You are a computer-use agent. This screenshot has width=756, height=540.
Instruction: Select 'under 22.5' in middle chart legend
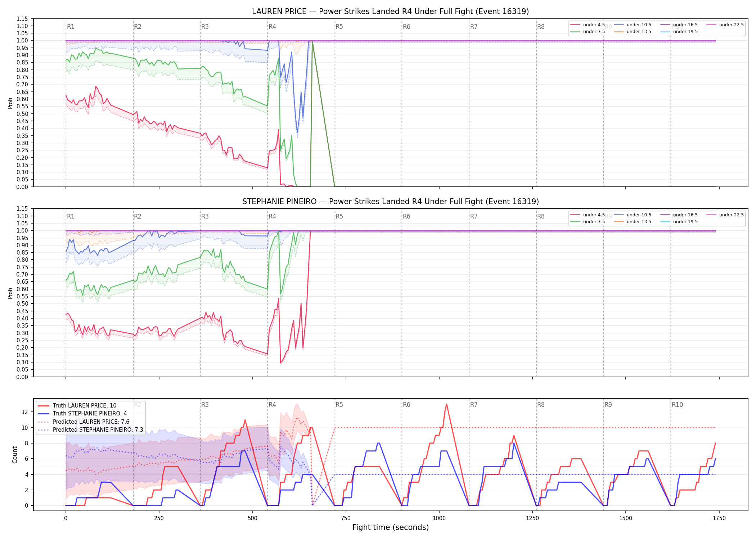pos(725,215)
